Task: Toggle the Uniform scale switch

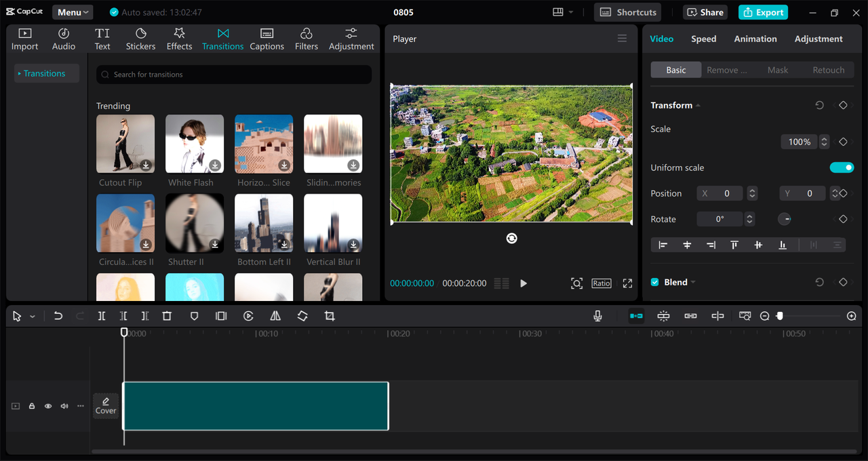Action: point(842,167)
